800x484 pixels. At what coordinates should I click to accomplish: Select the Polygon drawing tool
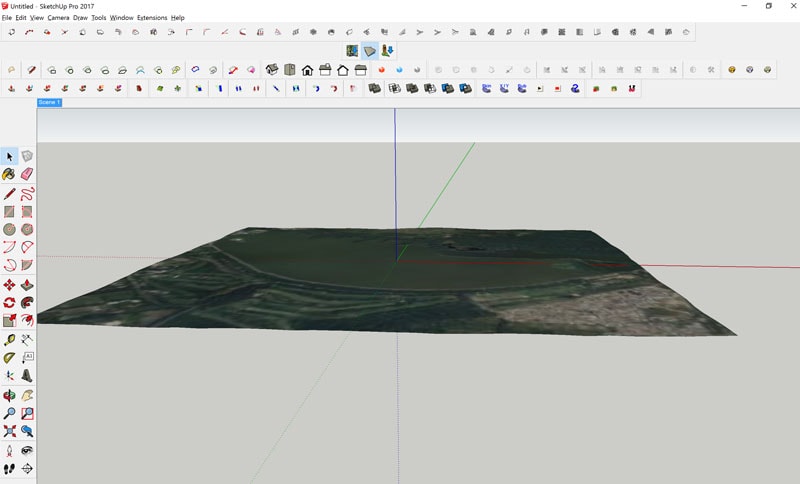(x=27, y=230)
